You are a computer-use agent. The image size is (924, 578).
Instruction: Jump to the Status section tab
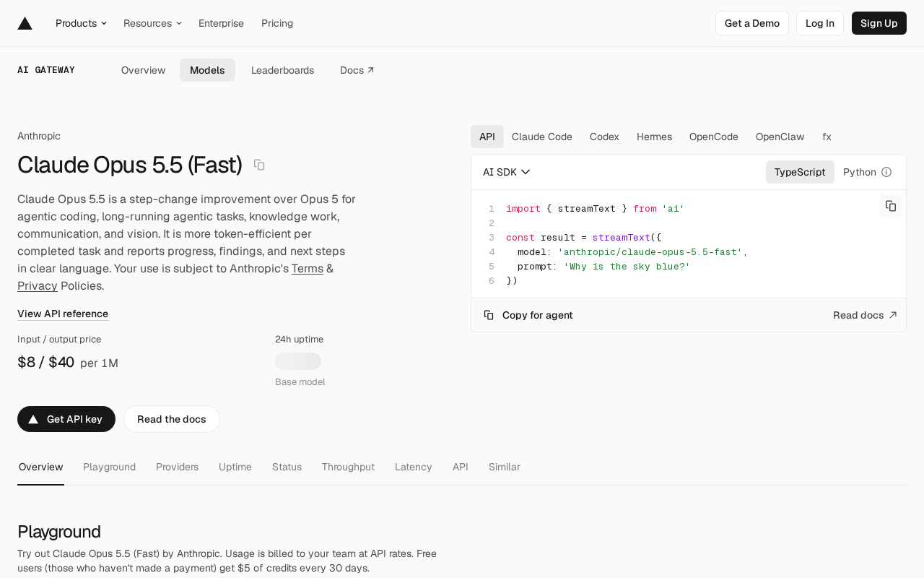pyautogui.click(x=287, y=467)
